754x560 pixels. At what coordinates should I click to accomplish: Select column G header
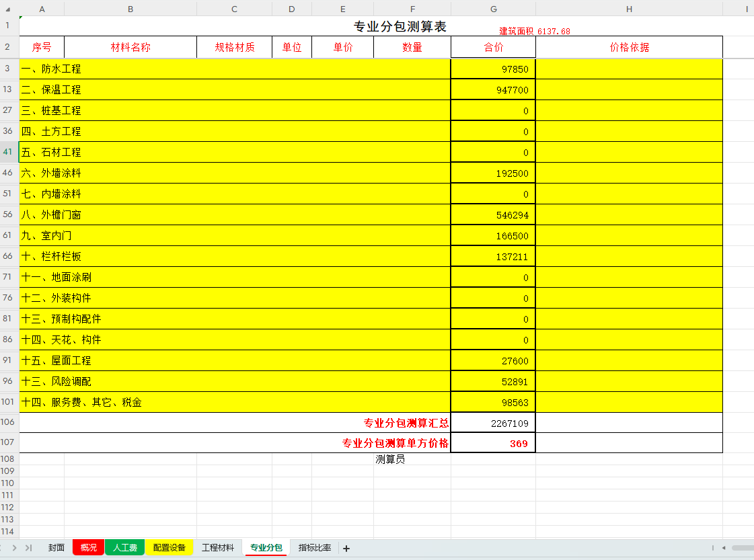(x=493, y=9)
